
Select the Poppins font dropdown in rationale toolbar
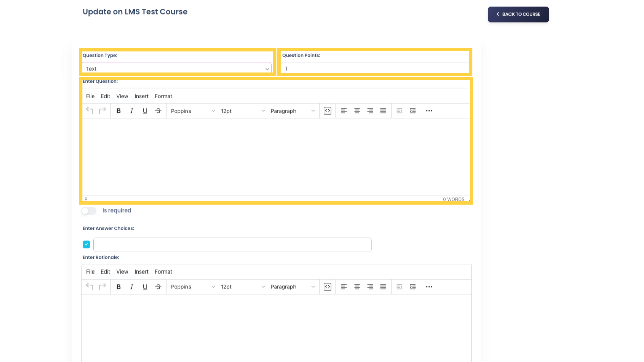(192, 287)
